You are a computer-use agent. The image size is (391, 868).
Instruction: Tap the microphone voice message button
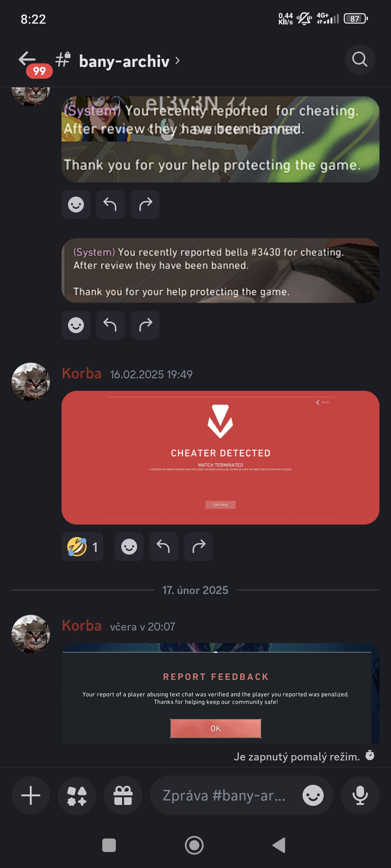(360, 795)
